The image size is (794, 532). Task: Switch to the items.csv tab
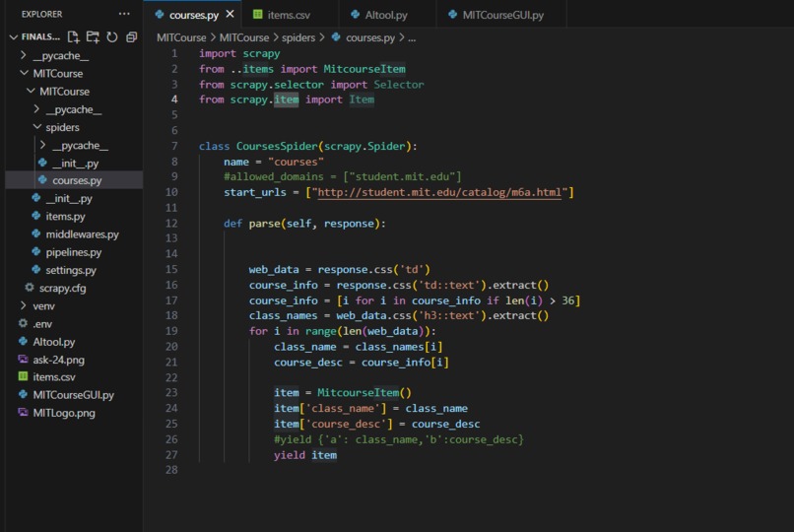coord(290,15)
